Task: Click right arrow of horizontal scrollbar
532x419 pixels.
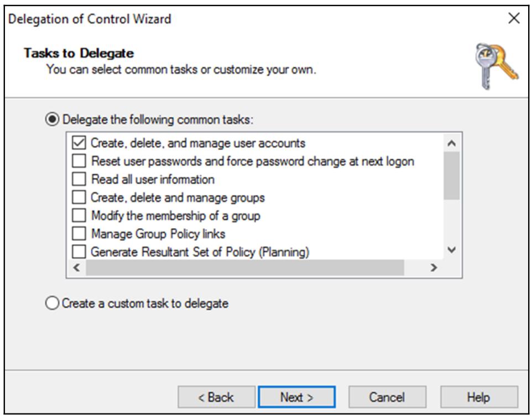Action: coord(434,268)
